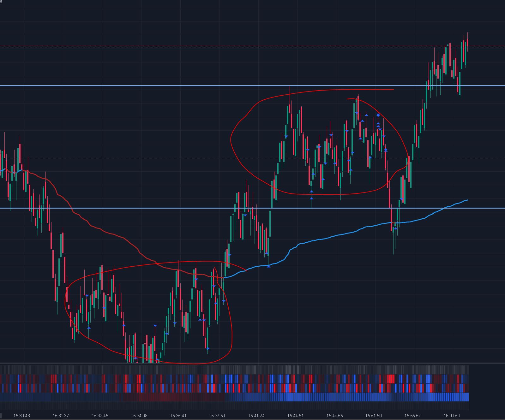Select the 15:44:51 timestamp
Viewport: 505px width, 420px height.
[x=295, y=416]
